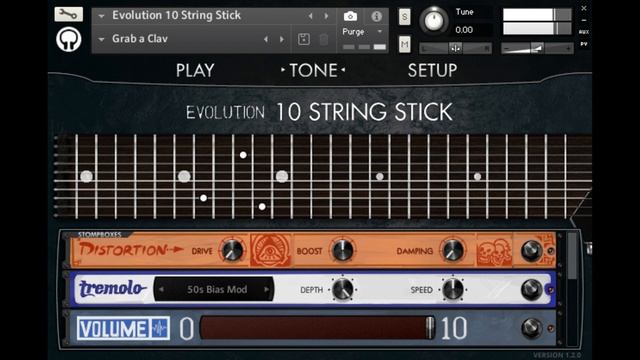Toggle the Tremolo stompbox power LED

click(x=550, y=290)
